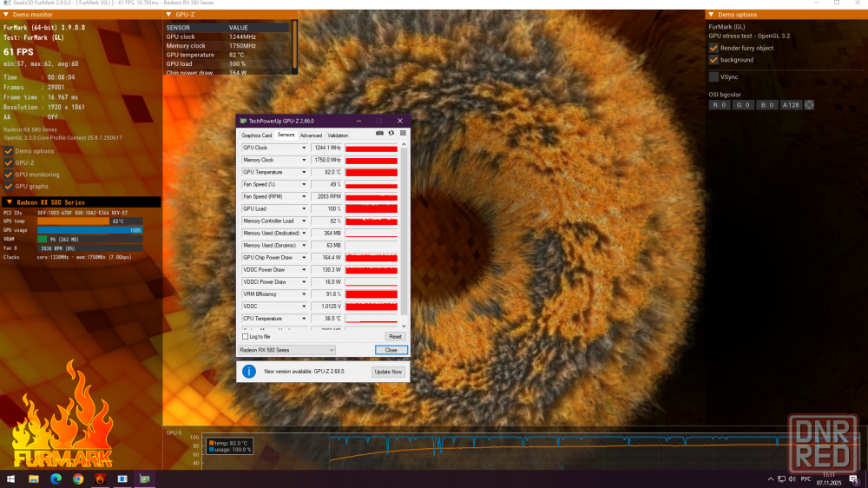
Task: Collapse the Demo options panel
Action: [x=712, y=15]
